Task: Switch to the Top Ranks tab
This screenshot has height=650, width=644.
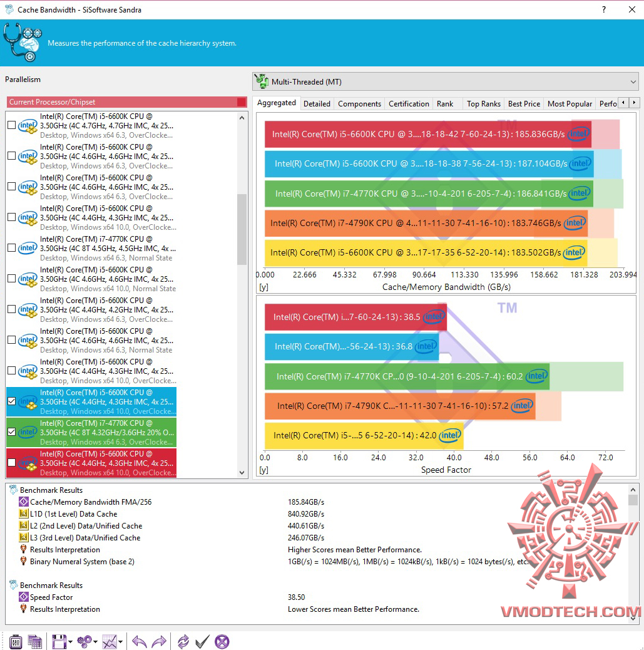Action: pos(484,103)
